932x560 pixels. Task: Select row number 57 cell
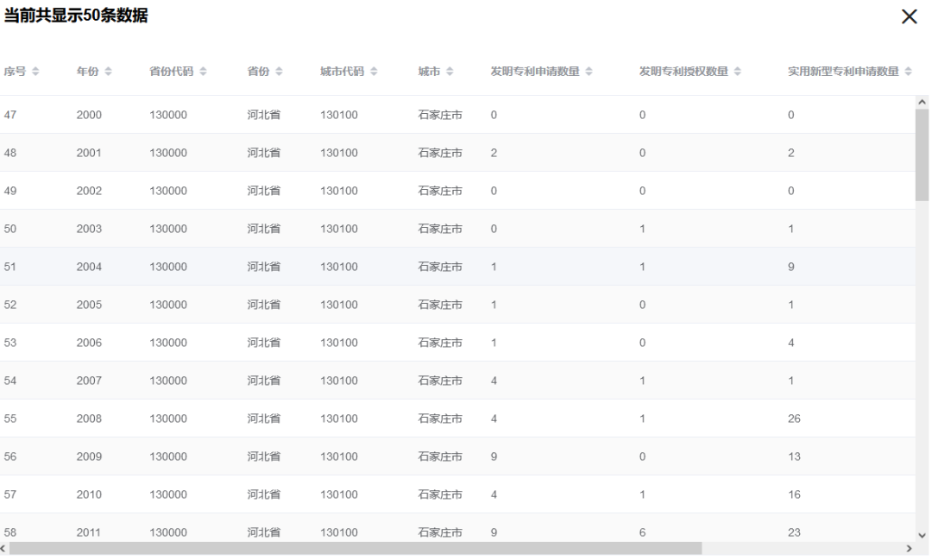10,495
